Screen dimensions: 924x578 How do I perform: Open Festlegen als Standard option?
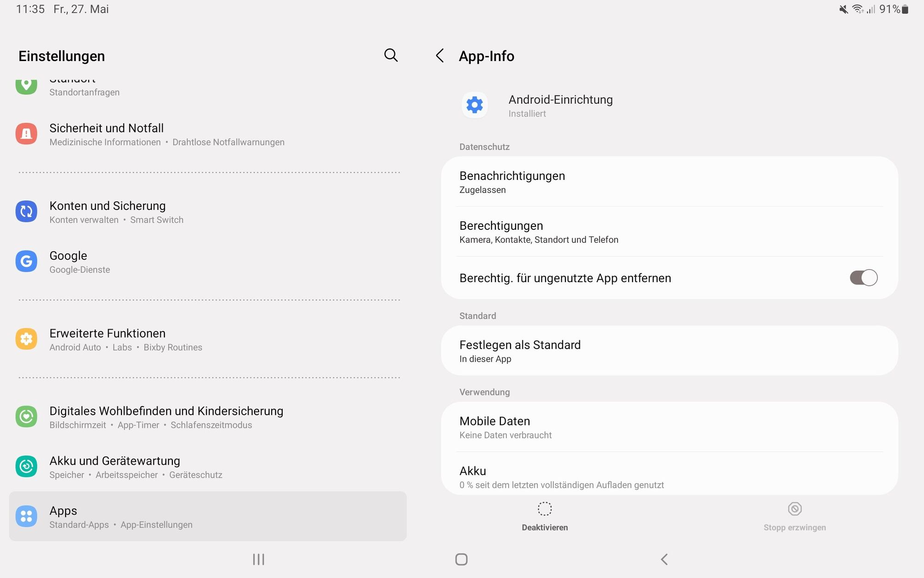pos(669,351)
